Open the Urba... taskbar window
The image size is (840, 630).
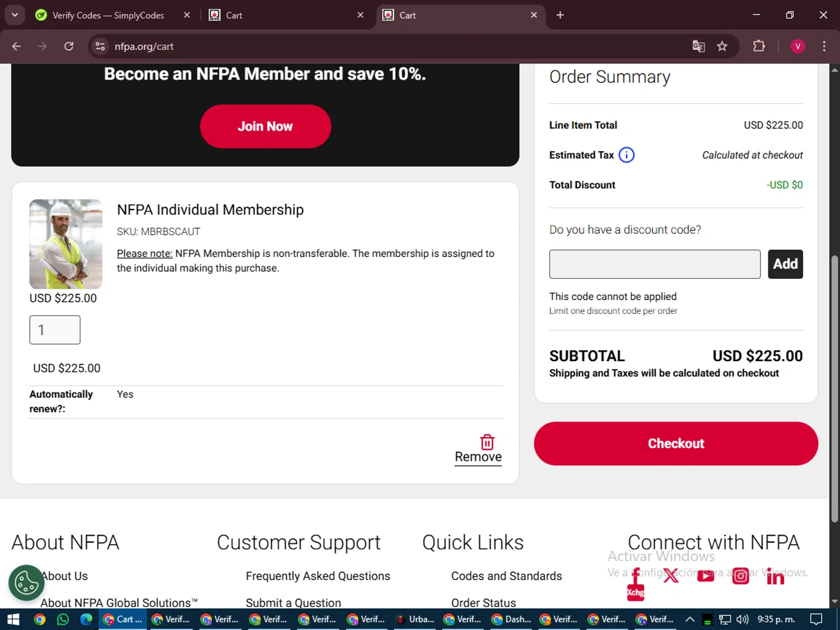pyautogui.click(x=415, y=619)
